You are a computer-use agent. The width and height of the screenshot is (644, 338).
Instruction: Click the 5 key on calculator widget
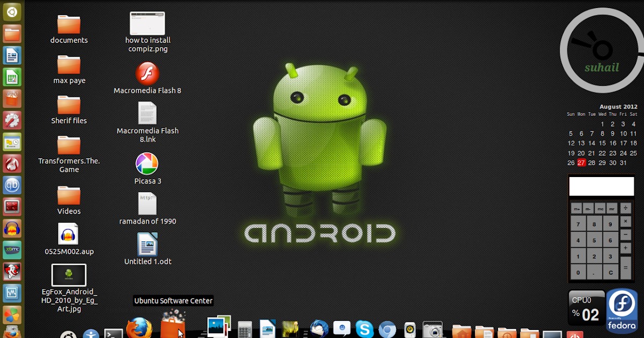(594, 240)
